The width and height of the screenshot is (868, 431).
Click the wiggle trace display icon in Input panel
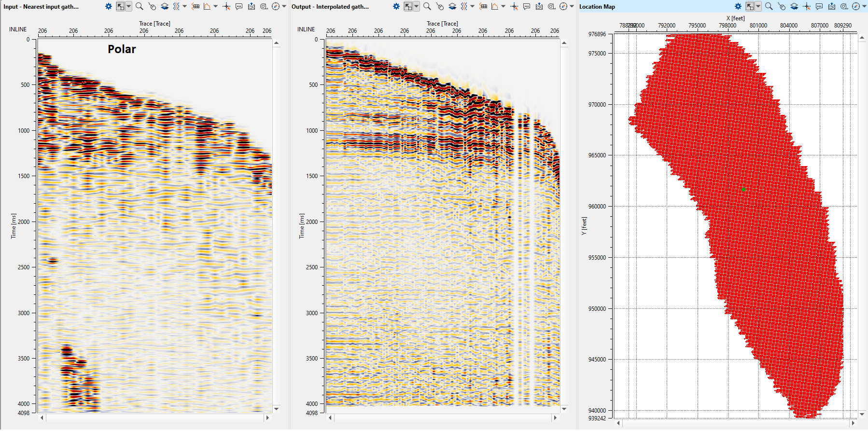176,6
